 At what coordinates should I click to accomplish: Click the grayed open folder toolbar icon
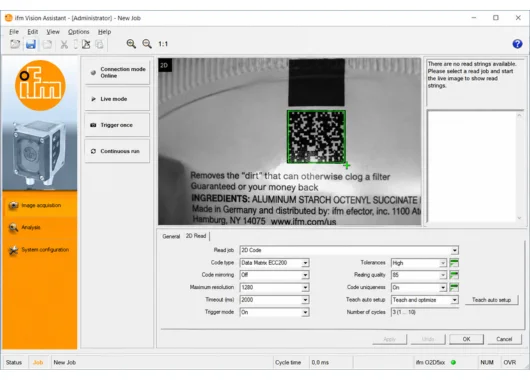point(47,44)
